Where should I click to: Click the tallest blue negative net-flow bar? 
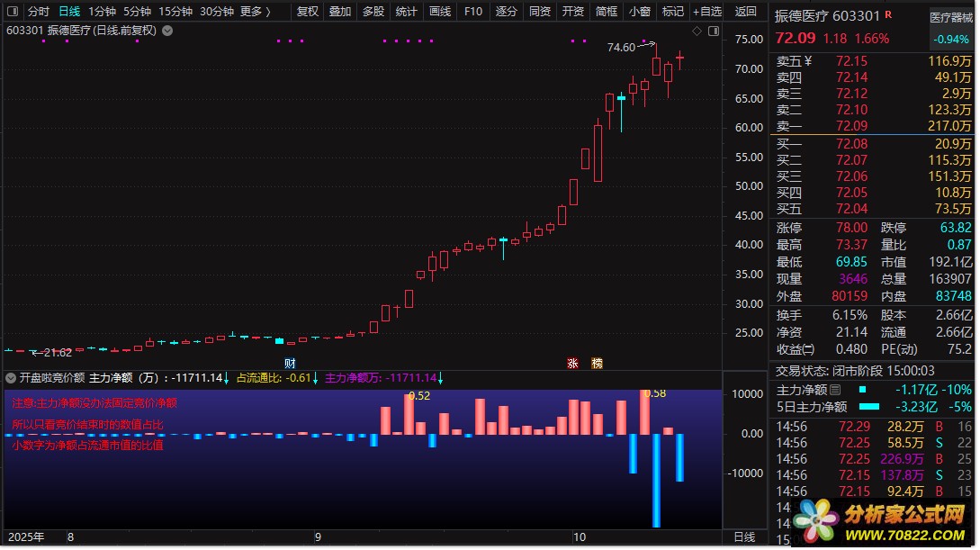tap(656, 481)
